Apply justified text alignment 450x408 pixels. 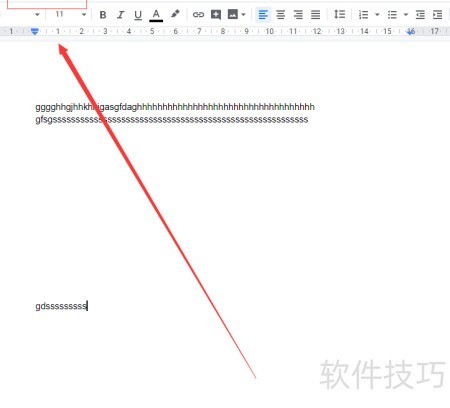315,15
